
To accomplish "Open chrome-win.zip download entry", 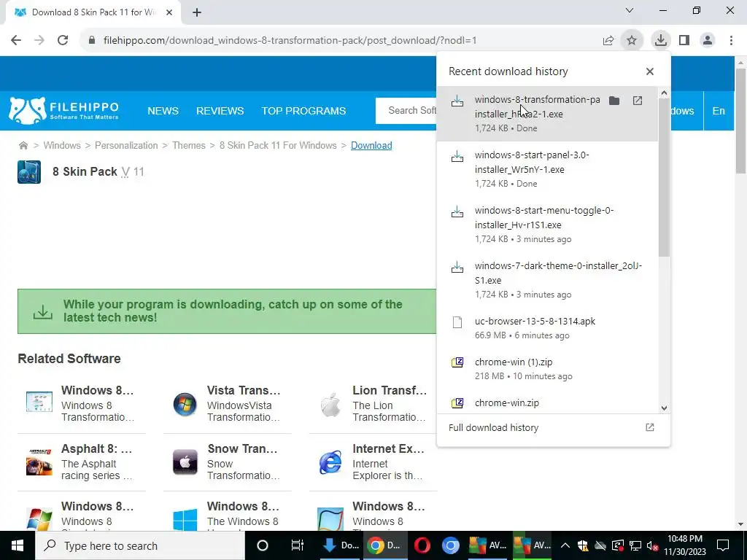I will click(547, 402).
